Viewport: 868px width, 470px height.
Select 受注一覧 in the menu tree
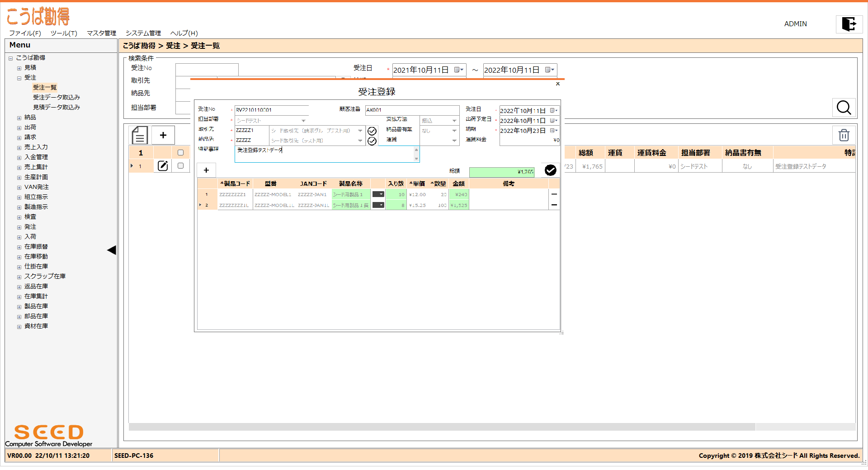[x=44, y=87]
